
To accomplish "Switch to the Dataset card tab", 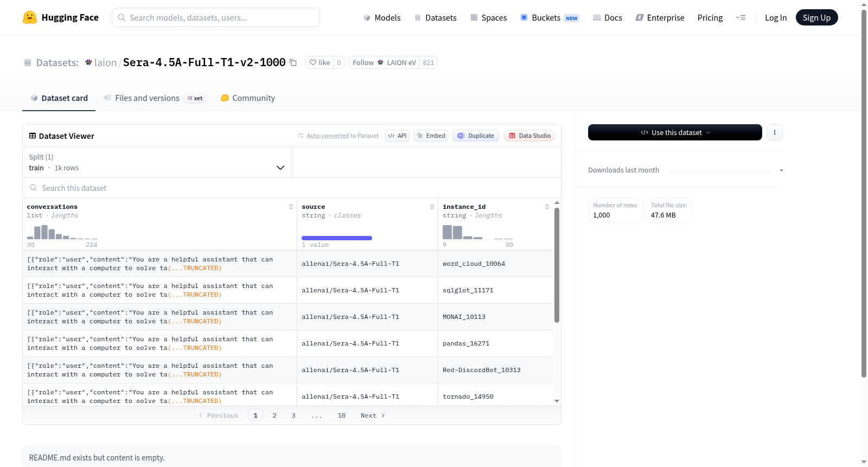I will click(59, 98).
